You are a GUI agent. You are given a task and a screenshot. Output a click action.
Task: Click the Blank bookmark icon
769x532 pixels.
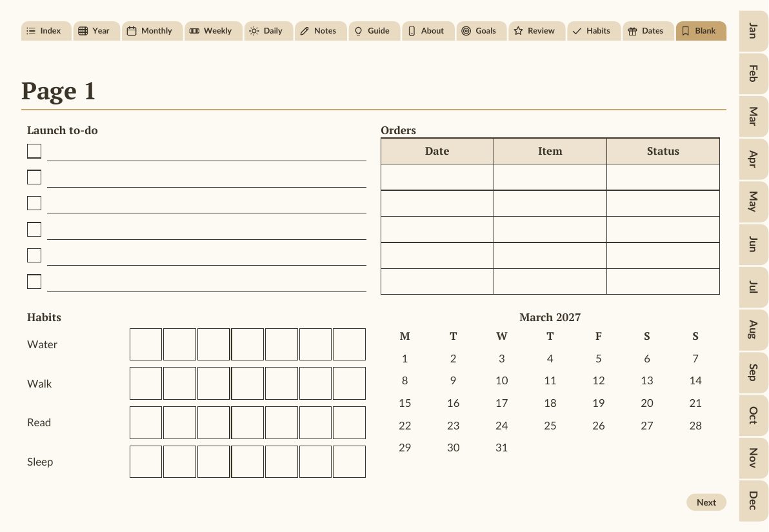click(686, 31)
